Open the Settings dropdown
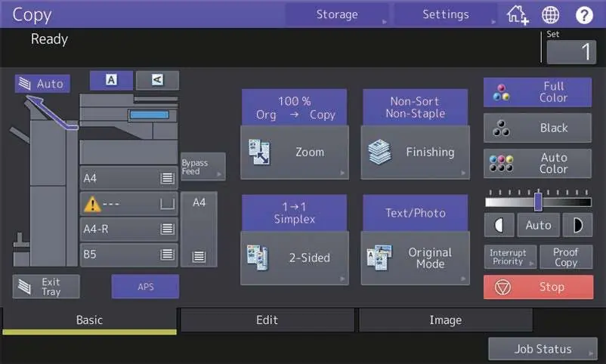This screenshot has width=606, height=364. (x=446, y=14)
